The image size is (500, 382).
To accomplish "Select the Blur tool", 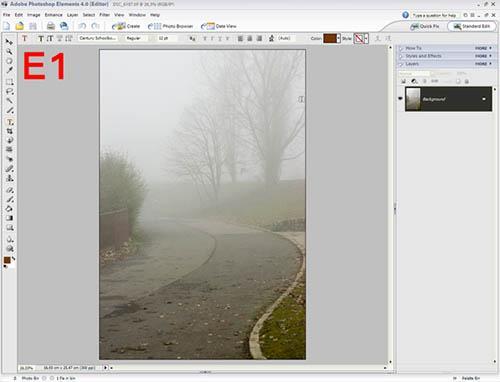I will [9, 239].
